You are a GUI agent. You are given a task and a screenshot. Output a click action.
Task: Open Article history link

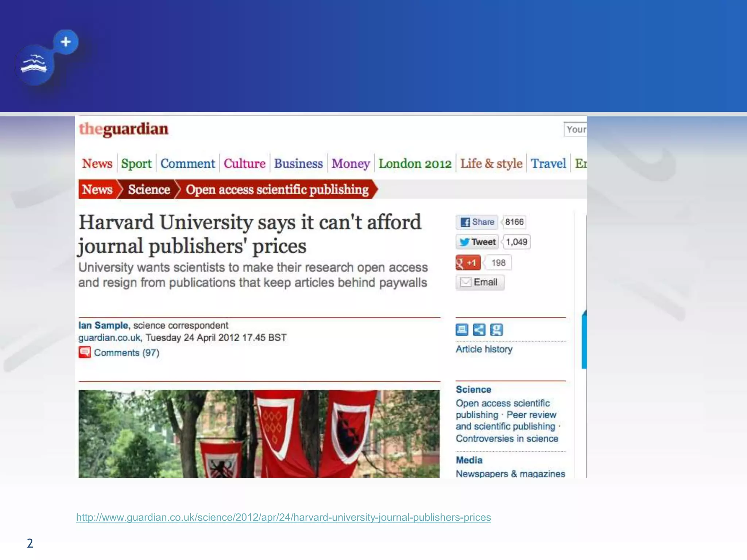[484, 349]
